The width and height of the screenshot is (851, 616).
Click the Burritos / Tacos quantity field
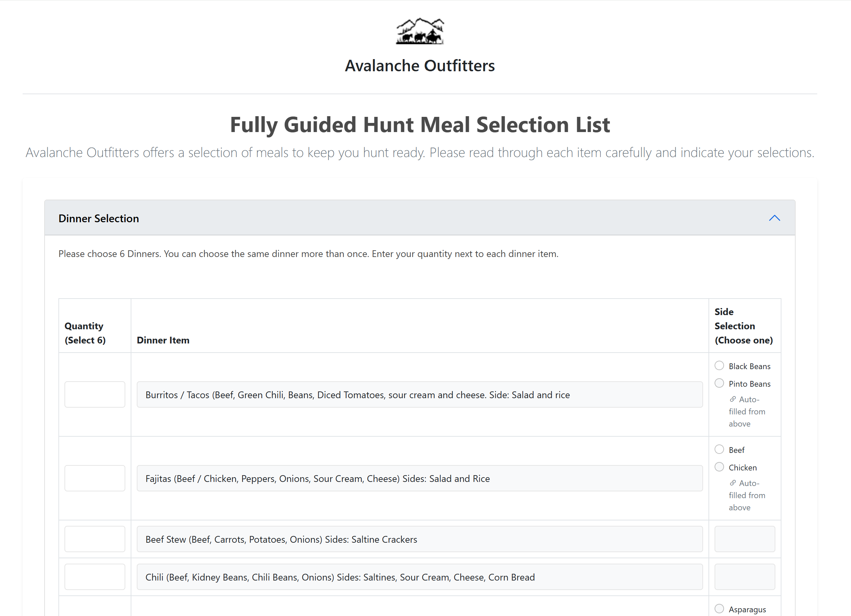click(95, 394)
